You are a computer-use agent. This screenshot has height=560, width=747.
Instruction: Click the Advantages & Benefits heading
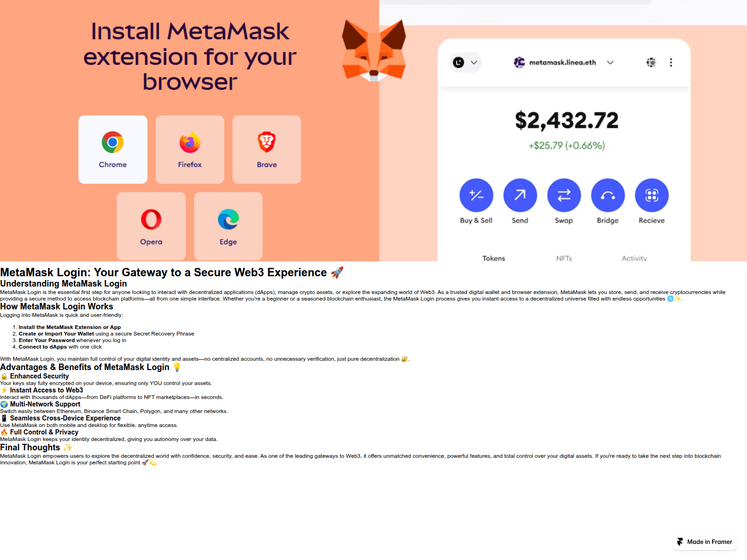click(91, 367)
